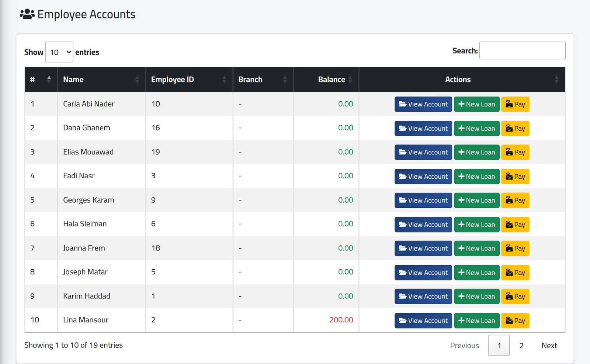Click the Actions column sort arrows

point(556,79)
